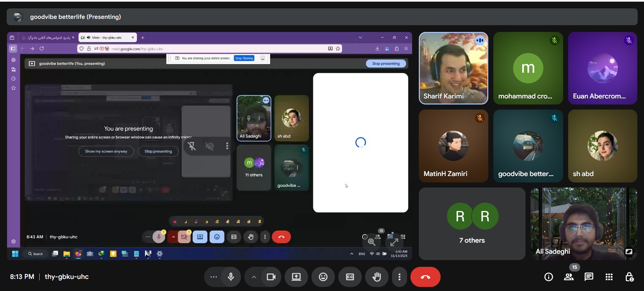Toggle closed captions on
Screen dimensions: 644x291
click(350, 277)
